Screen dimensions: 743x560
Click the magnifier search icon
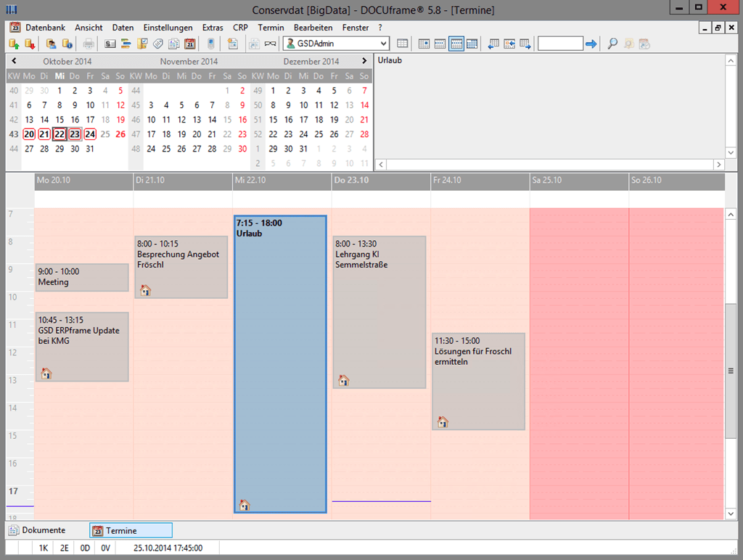(612, 44)
